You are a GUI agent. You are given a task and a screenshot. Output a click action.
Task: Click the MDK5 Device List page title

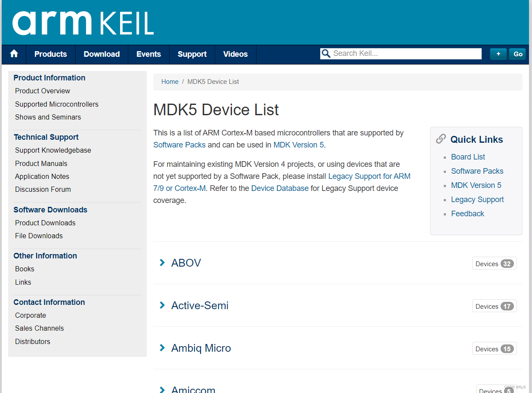pos(216,110)
